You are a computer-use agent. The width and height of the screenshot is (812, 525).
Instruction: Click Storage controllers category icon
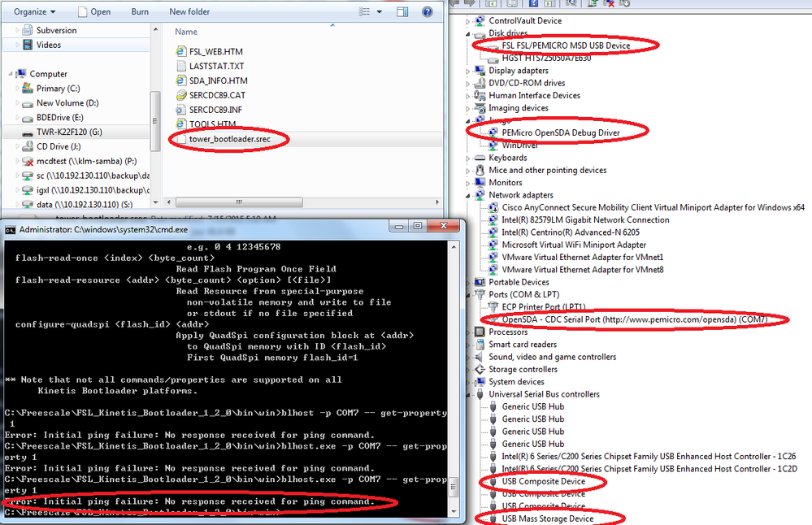pos(480,369)
